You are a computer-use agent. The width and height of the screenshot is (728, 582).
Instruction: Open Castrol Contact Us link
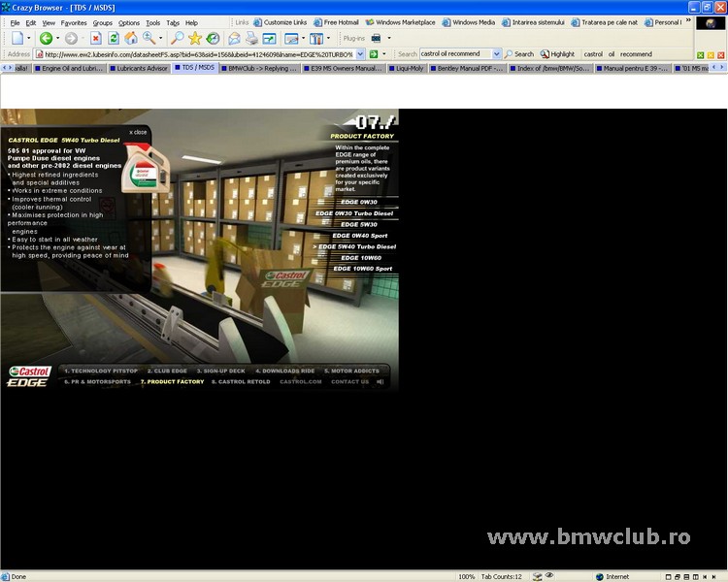[350, 381]
